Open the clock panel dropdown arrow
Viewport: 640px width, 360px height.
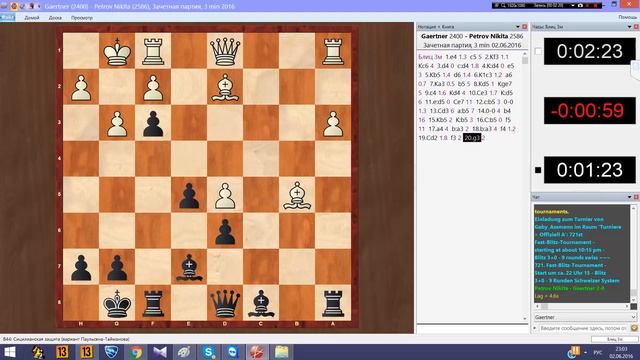(x=629, y=27)
